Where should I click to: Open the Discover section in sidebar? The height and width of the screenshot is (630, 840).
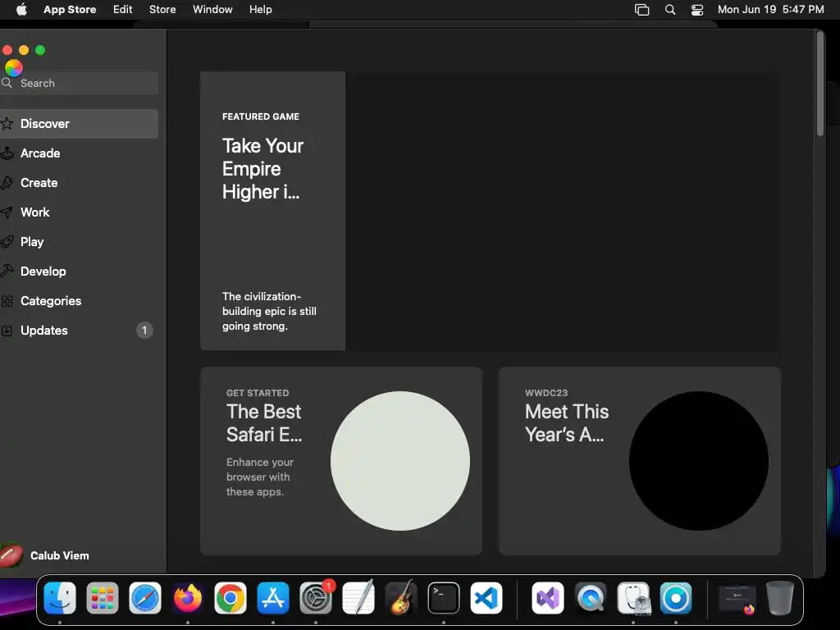coord(79,124)
